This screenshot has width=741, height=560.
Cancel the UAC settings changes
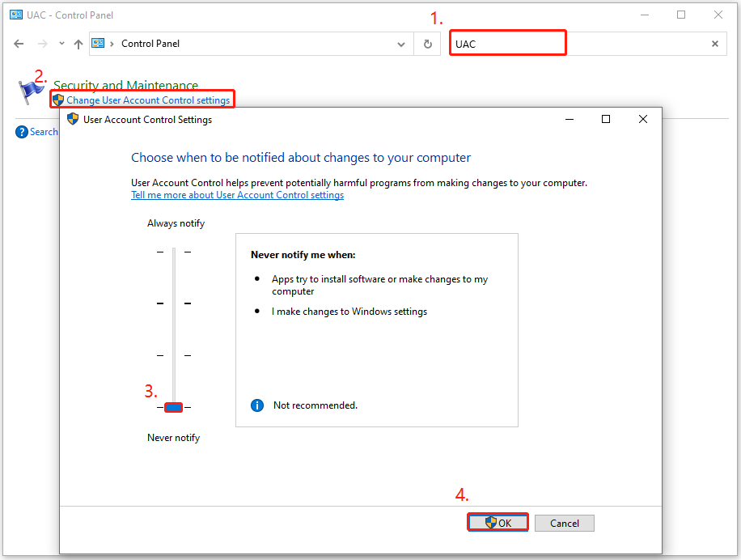[565, 523]
